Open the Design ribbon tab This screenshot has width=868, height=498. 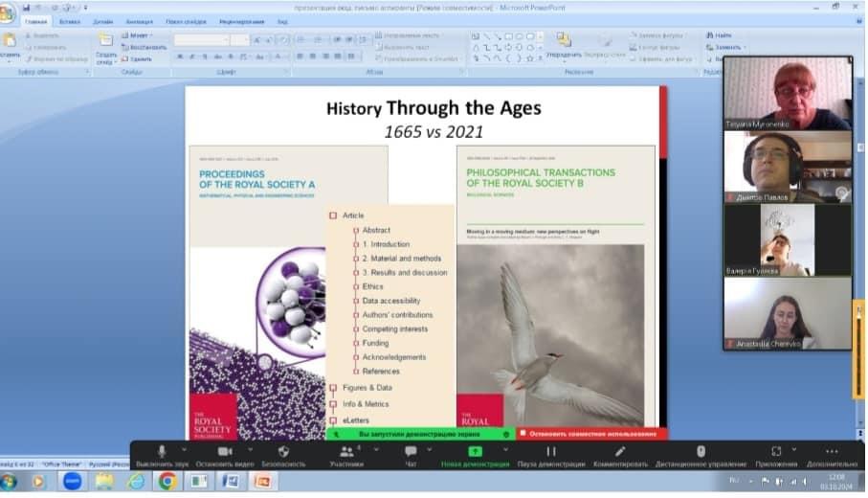point(103,22)
